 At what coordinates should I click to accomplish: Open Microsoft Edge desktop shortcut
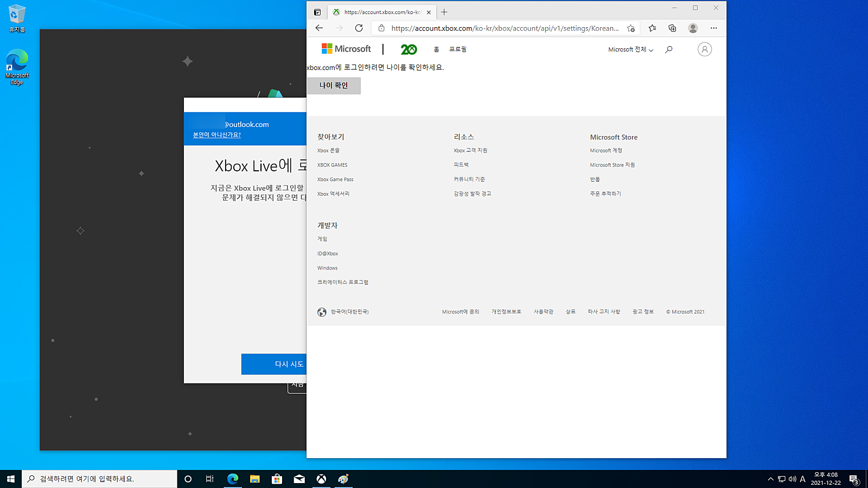pyautogui.click(x=17, y=67)
